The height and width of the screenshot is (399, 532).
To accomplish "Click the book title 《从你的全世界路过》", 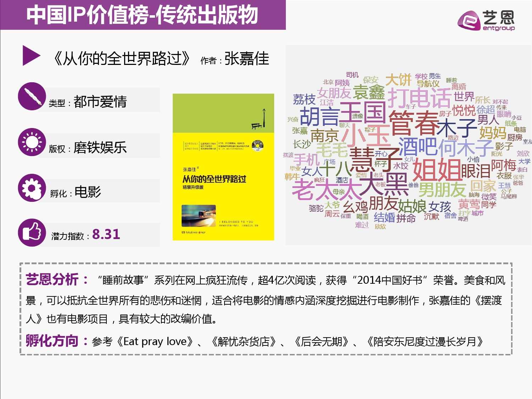I will click(x=121, y=59).
